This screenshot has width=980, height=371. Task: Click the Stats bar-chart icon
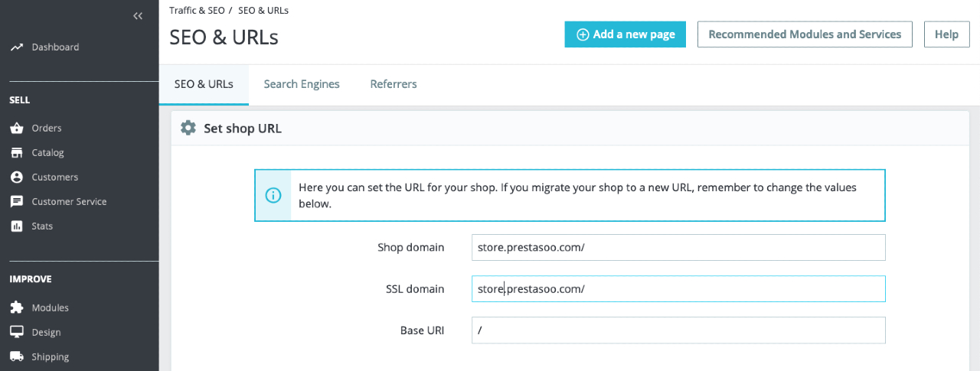coord(17,226)
